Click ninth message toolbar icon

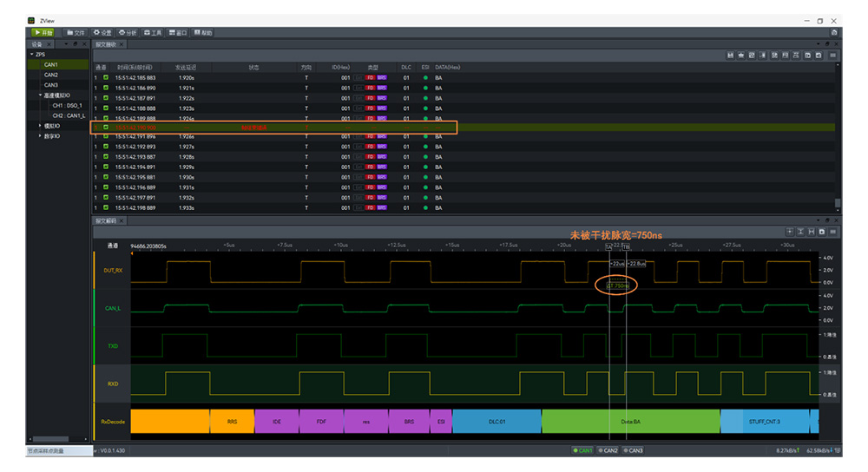pyautogui.click(x=819, y=56)
